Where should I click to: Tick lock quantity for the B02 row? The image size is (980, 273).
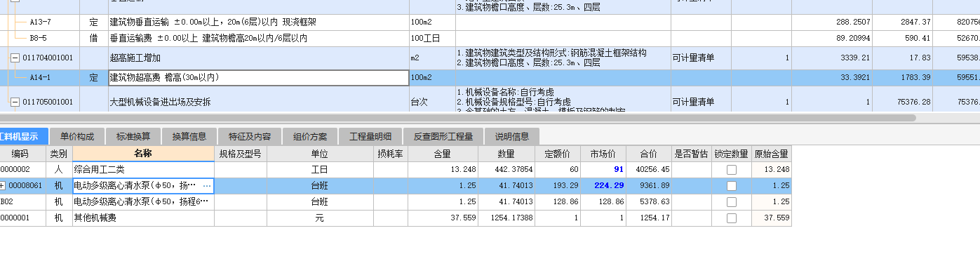732,202
